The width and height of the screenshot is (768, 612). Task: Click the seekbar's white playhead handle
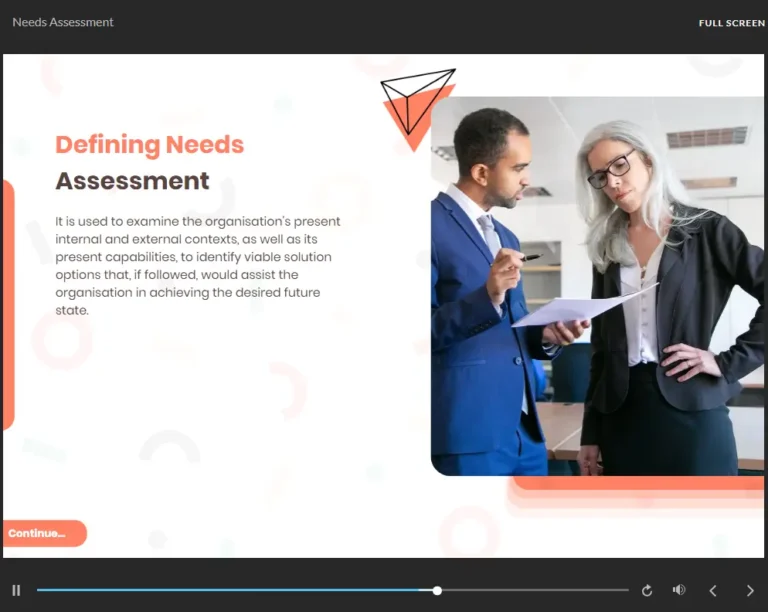tap(437, 591)
